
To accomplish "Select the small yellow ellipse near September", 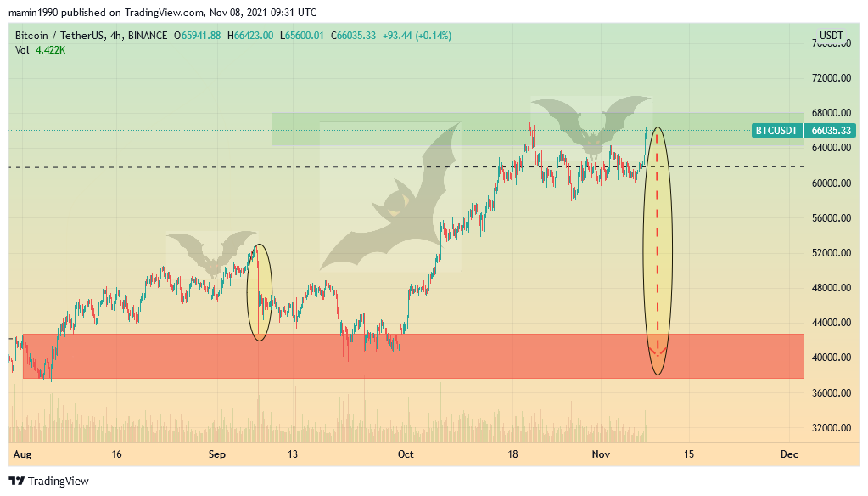I will 259,292.
